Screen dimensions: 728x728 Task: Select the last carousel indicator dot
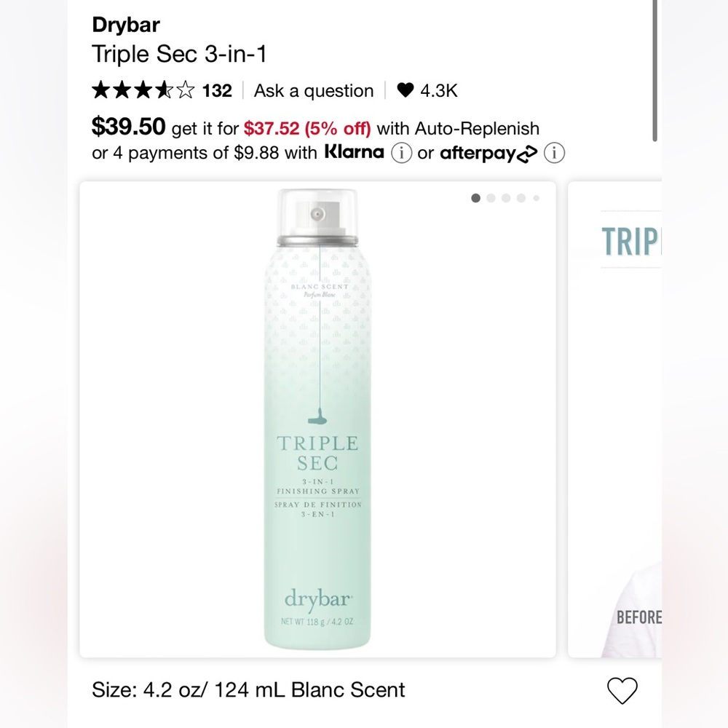tap(534, 197)
